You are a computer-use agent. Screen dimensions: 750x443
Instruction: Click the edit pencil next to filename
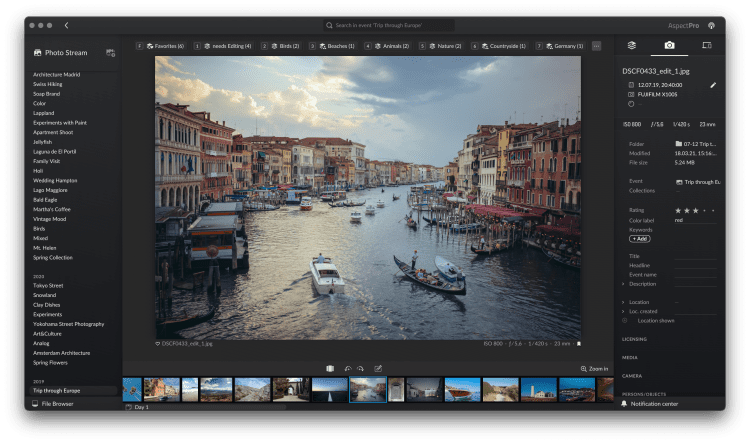pyautogui.click(x=713, y=86)
